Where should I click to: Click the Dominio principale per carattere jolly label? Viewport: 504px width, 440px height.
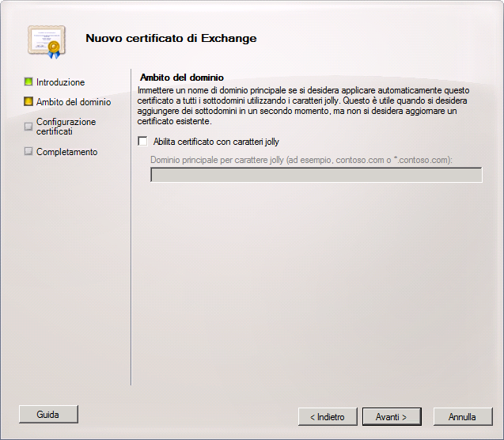pyautogui.click(x=301, y=160)
